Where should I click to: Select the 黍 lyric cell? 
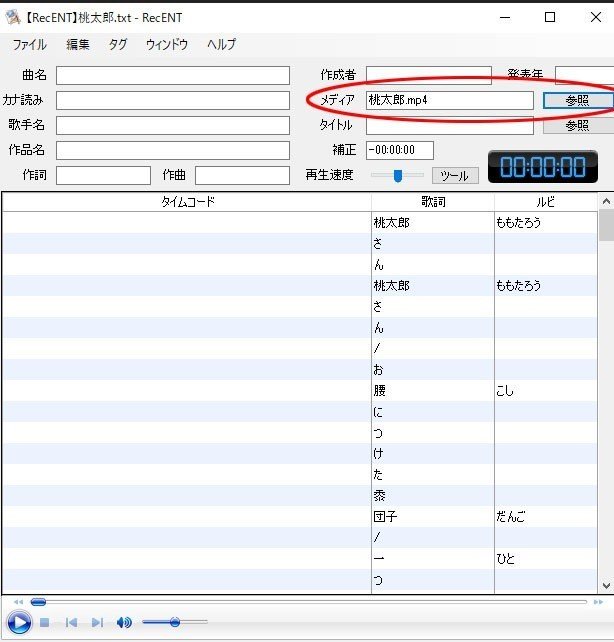pyautogui.click(x=433, y=495)
